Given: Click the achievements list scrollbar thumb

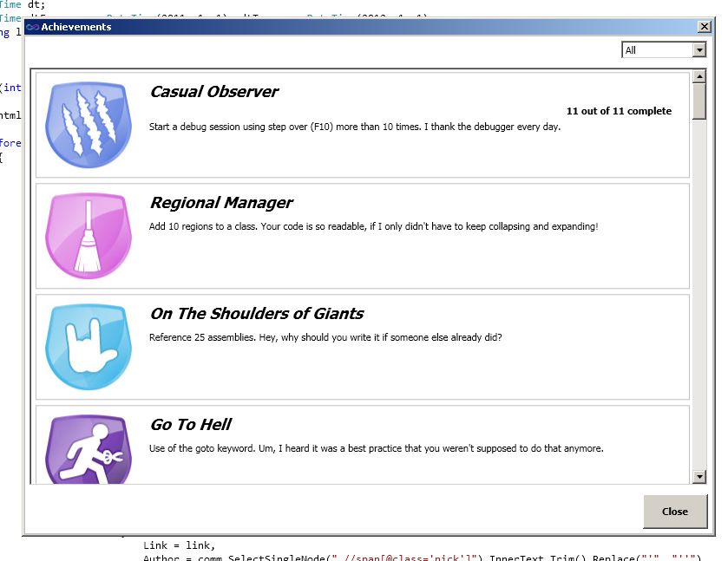Looking at the screenshot, I should [698, 101].
